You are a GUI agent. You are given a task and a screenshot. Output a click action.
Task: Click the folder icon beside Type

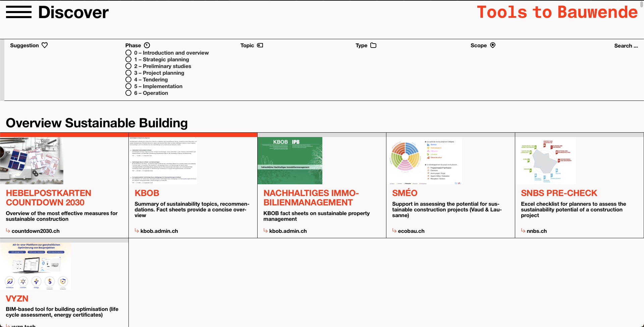(373, 45)
